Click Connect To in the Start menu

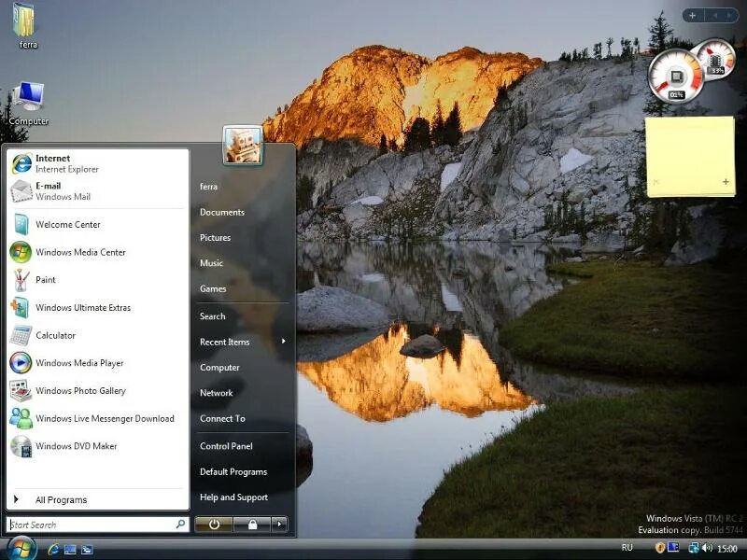[x=222, y=418]
